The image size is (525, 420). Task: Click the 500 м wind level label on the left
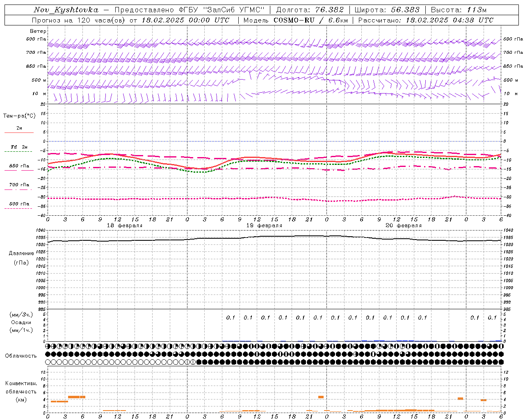click(39, 80)
